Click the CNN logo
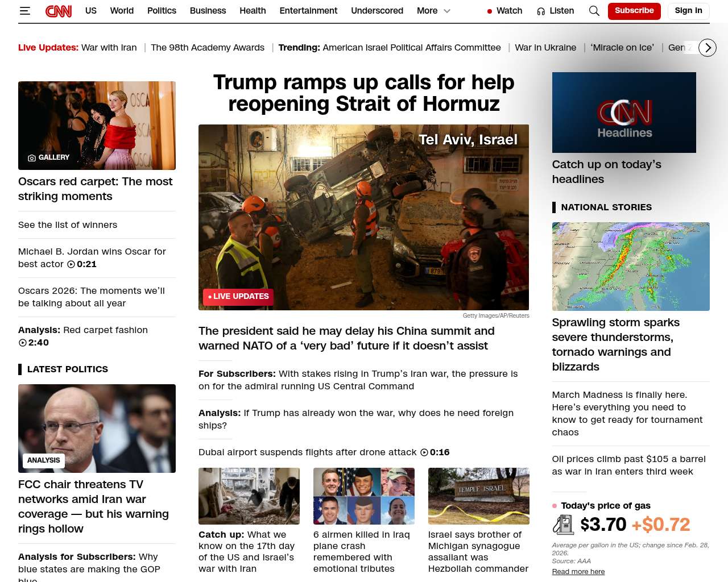 pyautogui.click(x=59, y=11)
